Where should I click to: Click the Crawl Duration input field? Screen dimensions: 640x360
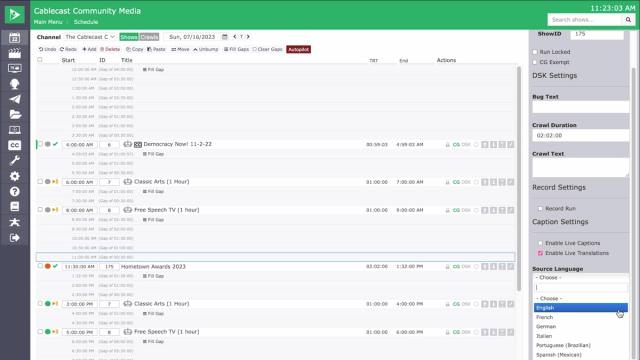[580, 136]
